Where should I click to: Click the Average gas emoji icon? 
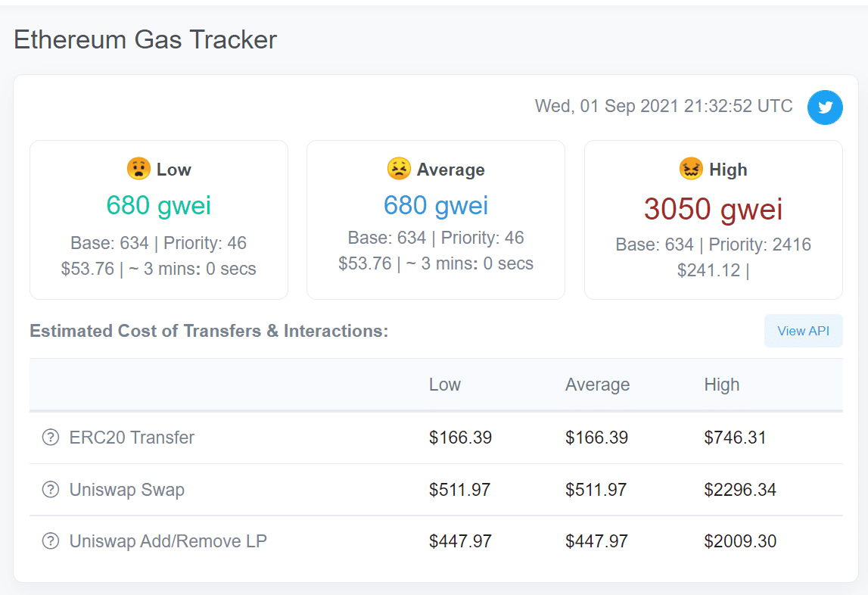coord(399,169)
